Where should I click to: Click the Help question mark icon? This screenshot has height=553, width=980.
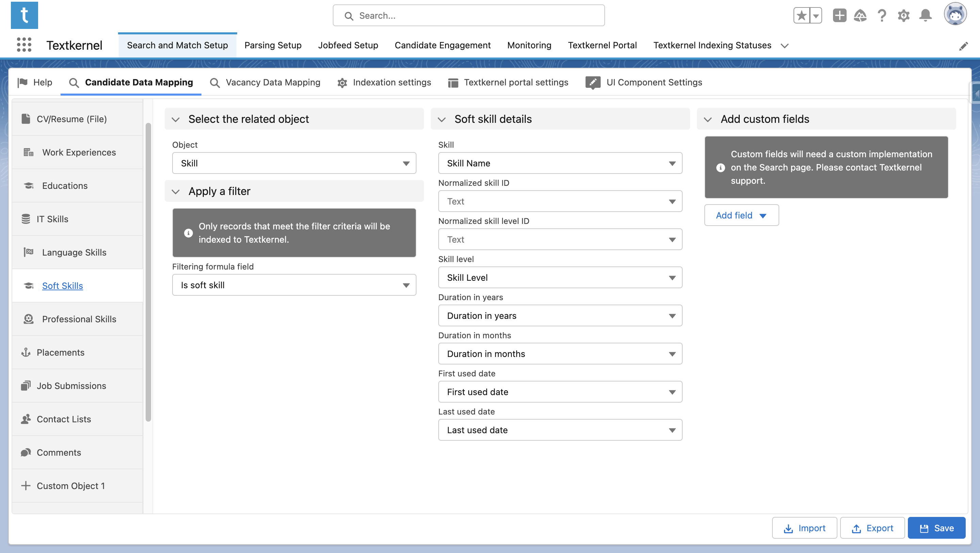[882, 16]
